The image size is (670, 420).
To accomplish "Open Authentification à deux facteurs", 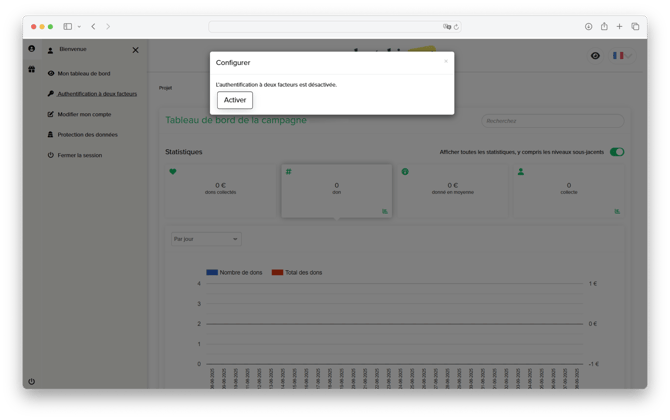I will 97,94.
